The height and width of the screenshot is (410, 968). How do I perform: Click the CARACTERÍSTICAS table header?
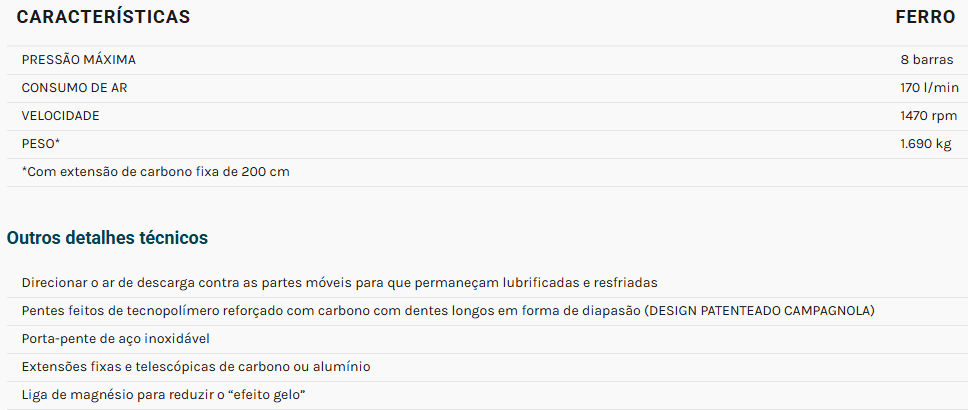coord(103,17)
